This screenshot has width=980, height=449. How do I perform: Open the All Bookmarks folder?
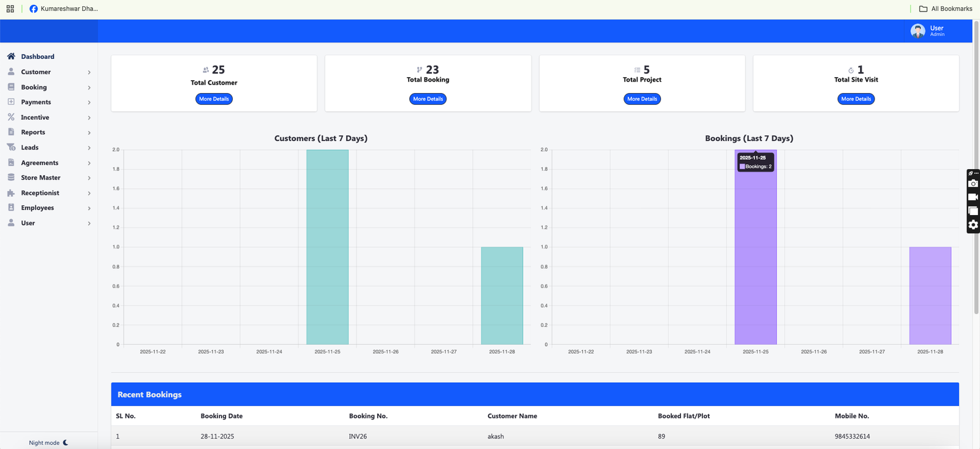945,9
